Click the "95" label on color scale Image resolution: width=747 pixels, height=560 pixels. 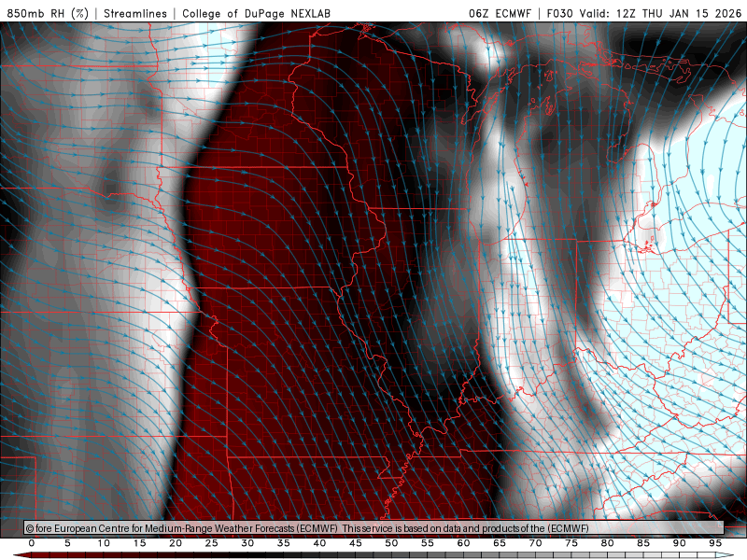point(715,543)
